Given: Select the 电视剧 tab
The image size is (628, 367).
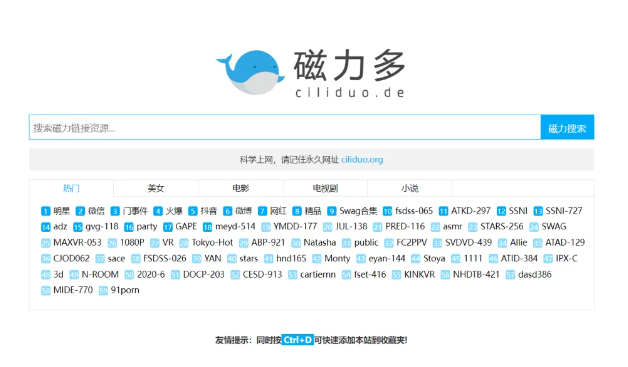Looking at the screenshot, I should (325, 188).
